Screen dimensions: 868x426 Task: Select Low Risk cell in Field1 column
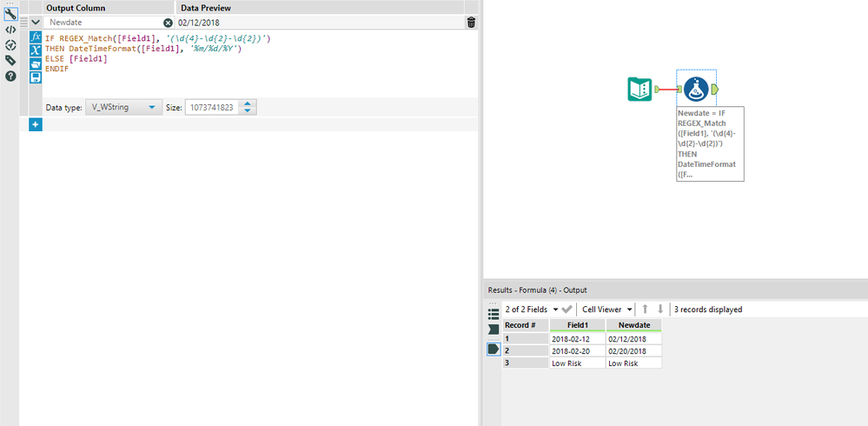point(578,363)
